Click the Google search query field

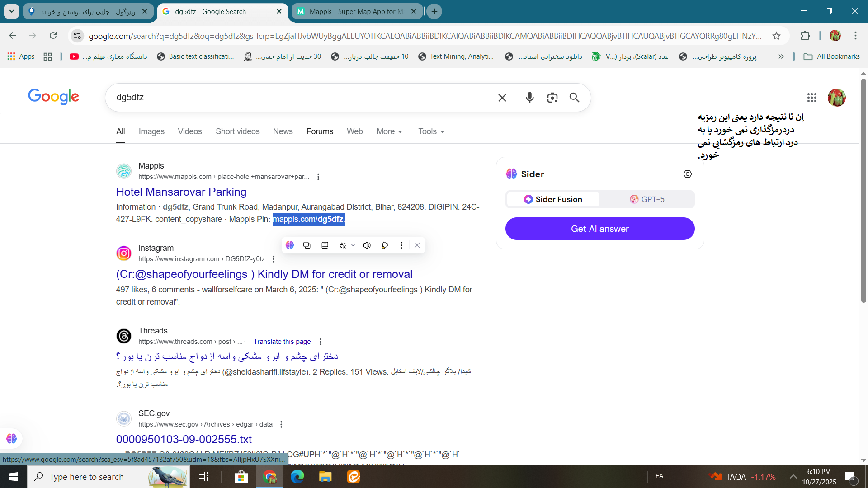(303, 97)
